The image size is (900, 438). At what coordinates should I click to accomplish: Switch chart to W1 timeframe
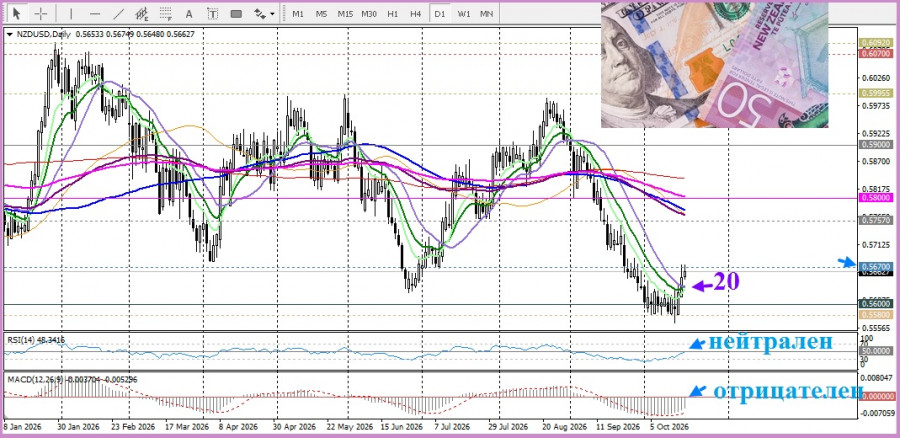point(464,13)
